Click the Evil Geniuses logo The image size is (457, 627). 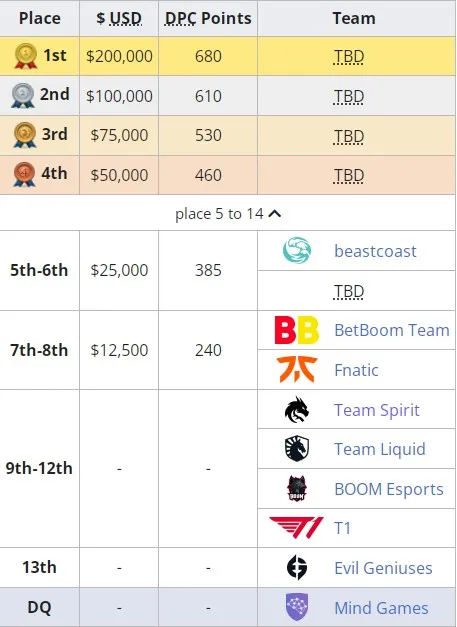[x=297, y=567]
